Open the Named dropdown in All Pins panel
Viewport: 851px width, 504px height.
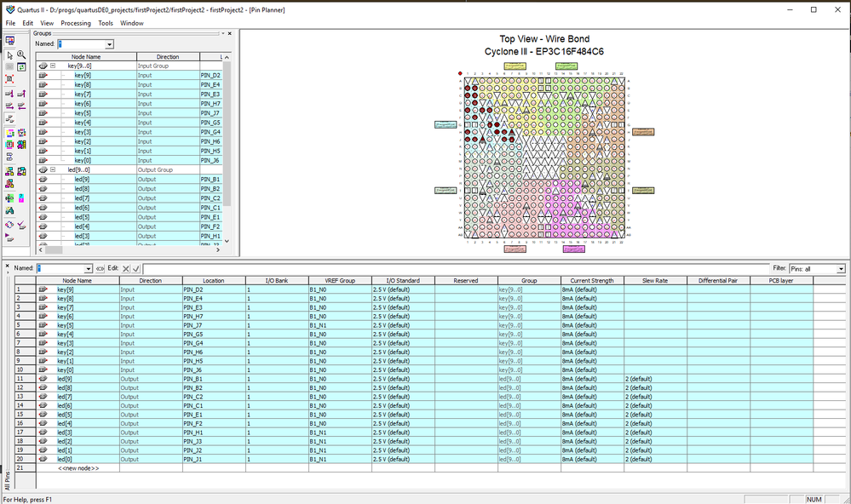[88, 269]
